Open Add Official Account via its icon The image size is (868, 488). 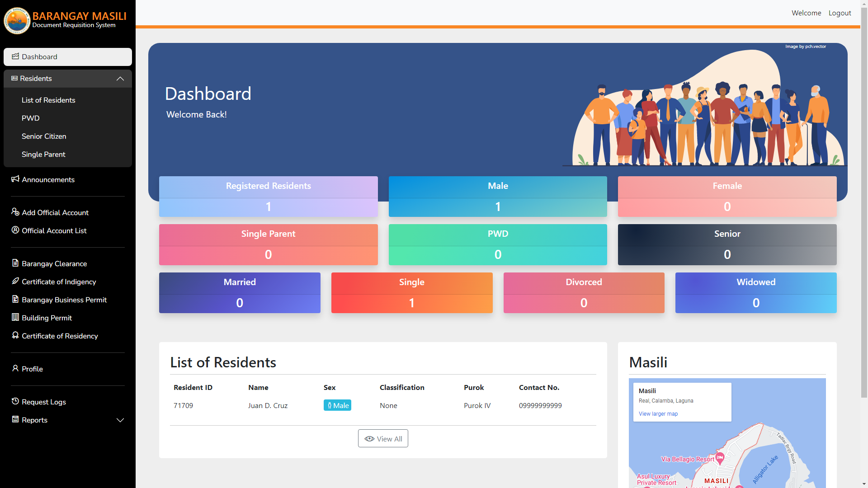click(x=15, y=212)
